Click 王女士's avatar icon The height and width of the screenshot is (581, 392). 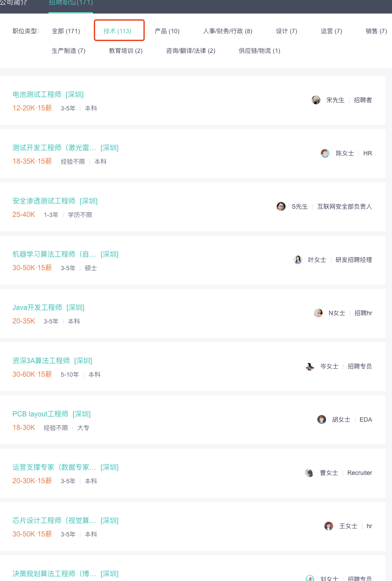[329, 526]
